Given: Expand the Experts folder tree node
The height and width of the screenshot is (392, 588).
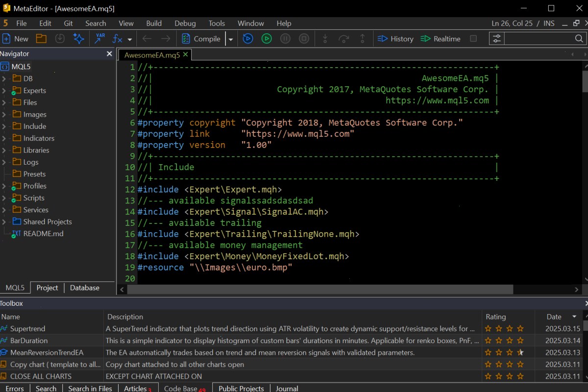Looking at the screenshot, I should coord(4,91).
